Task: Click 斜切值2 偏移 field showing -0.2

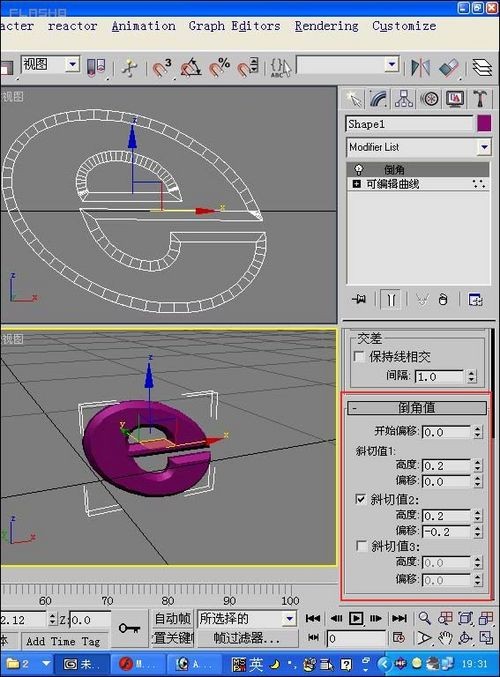Action: (446, 532)
